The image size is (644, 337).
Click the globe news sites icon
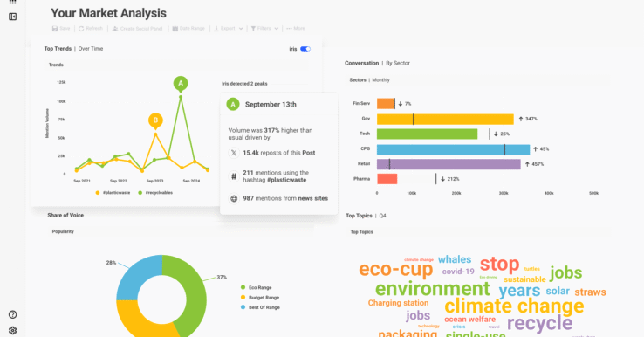[x=234, y=198]
